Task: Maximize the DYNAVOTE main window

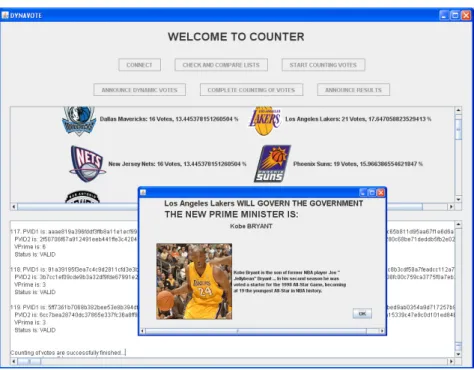Action: 455,15
